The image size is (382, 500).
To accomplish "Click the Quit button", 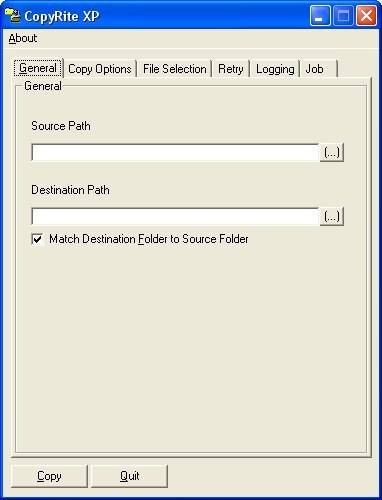I will 129,476.
